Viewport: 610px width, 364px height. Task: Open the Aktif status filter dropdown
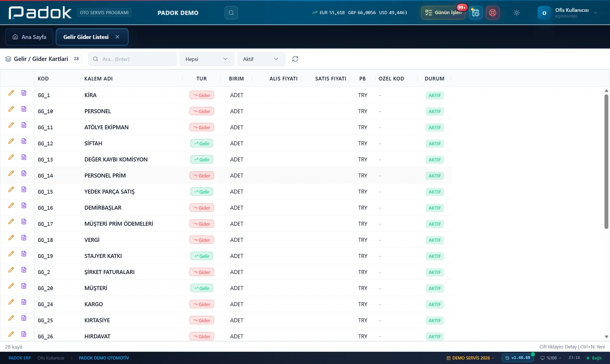pyautogui.click(x=261, y=59)
